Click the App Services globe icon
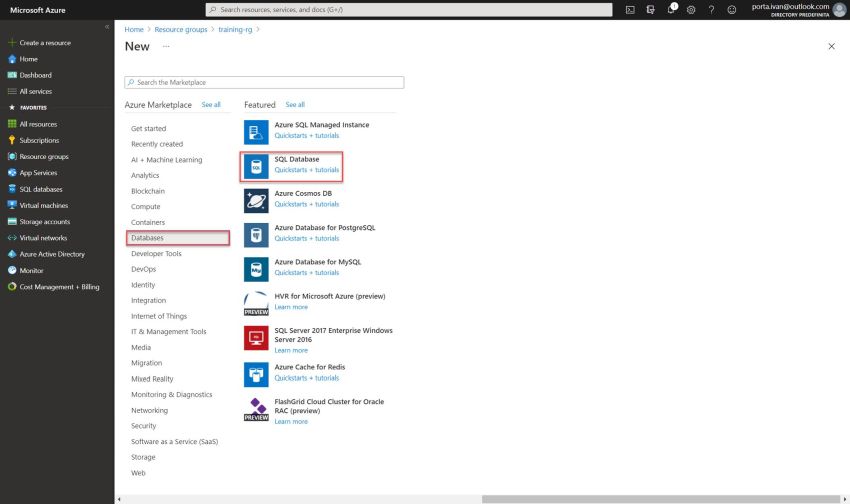 (x=12, y=172)
